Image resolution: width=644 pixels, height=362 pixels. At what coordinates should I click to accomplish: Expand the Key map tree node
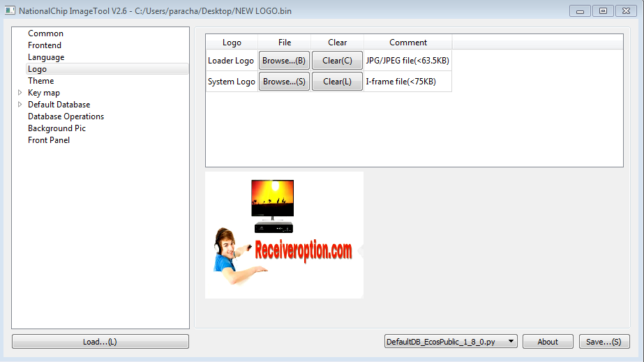(20, 93)
